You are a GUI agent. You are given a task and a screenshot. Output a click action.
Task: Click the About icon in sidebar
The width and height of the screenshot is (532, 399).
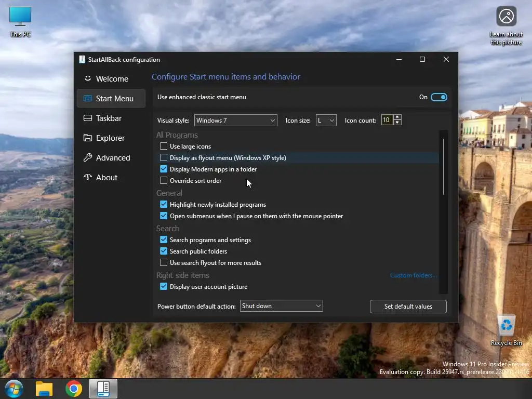(87, 177)
